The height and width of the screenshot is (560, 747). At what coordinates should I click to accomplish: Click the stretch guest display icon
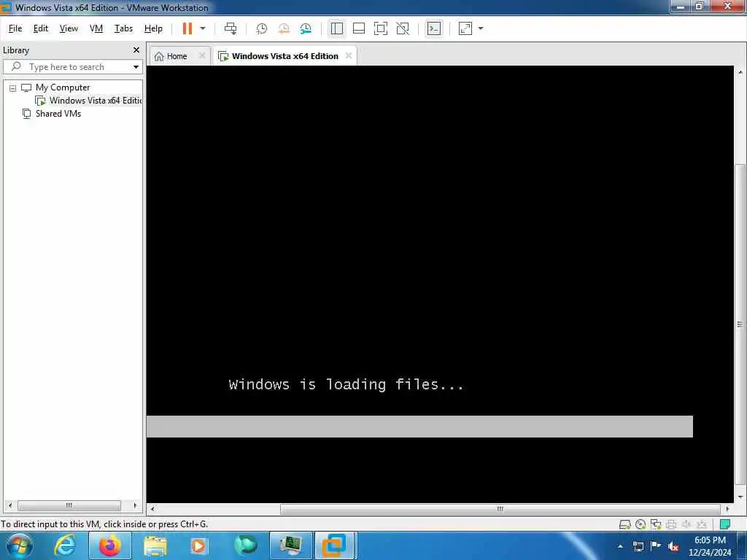(465, 28)
